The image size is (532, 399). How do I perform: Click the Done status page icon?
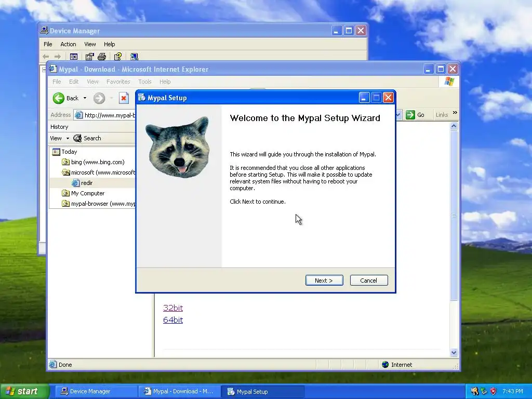[52, 364]
